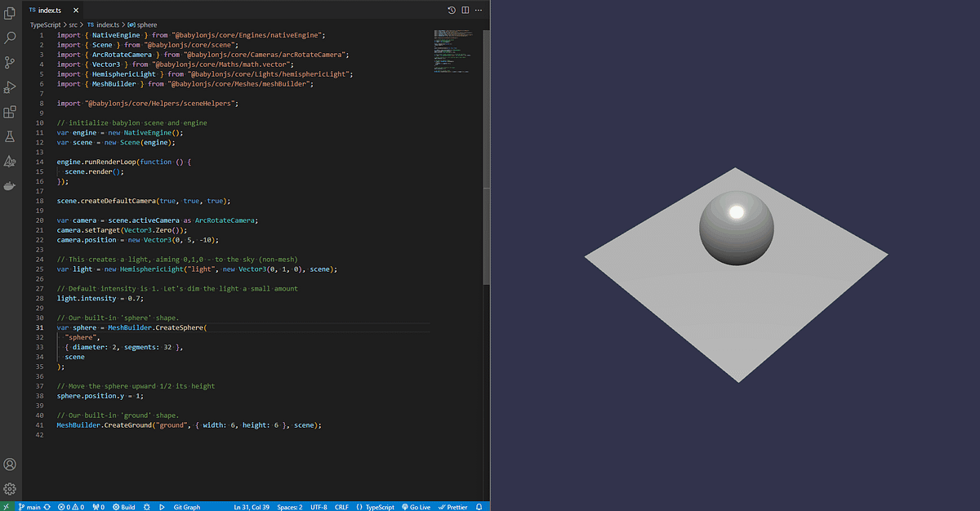Screen dimensions: 980x511
Task: Enable Prettier via the status bar item
Action: [453, 506]
